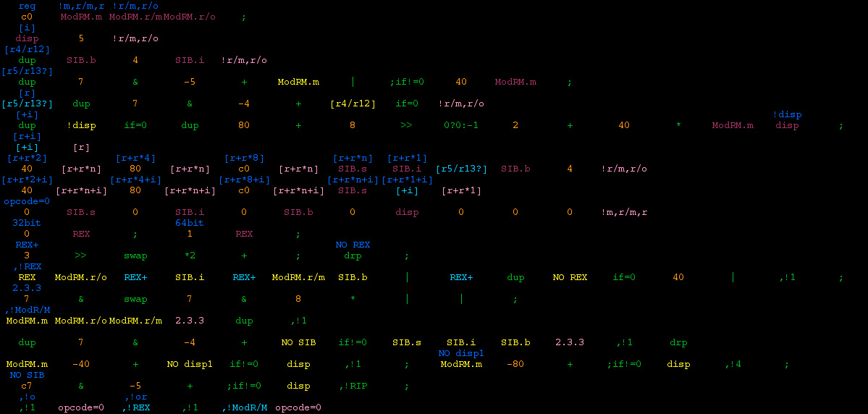This screenshot has width=868, height=414.
Task: Click the yellow 'NO REX' word
Action: click(x=570, y=278)
